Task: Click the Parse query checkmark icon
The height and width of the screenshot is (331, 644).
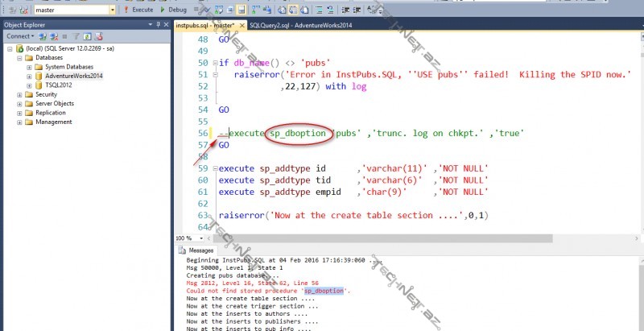Action: 208,10
